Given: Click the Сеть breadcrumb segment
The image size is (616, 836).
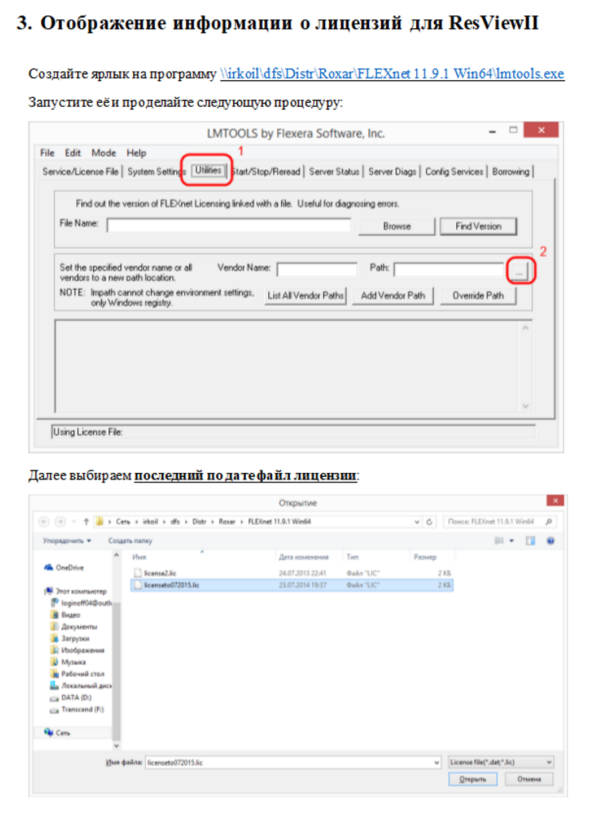Looking at the screenshot, I should point(123,521).
